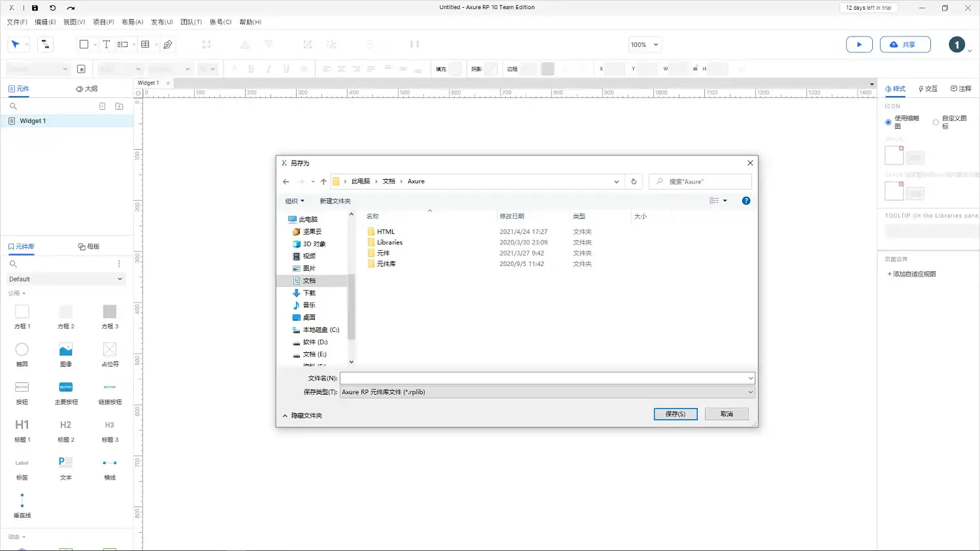
Task: Select the 使用缩略图 radio option
Action: pos(888,122)
